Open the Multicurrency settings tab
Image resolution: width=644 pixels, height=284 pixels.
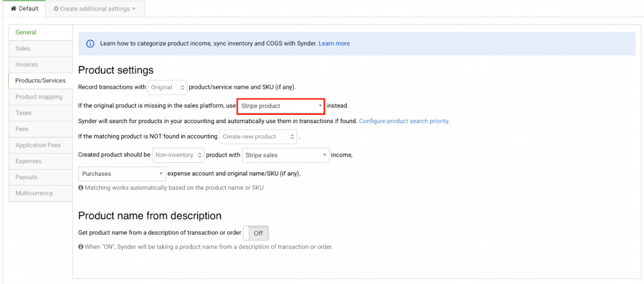pos(40,193)
